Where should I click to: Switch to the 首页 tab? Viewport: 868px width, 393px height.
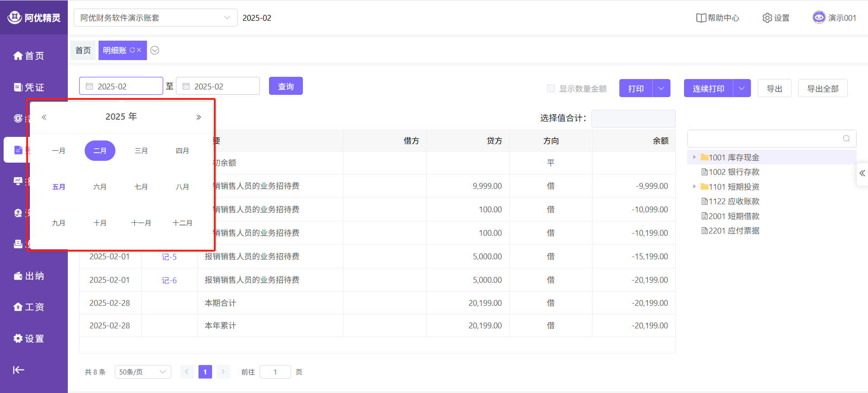pos(83,50)
